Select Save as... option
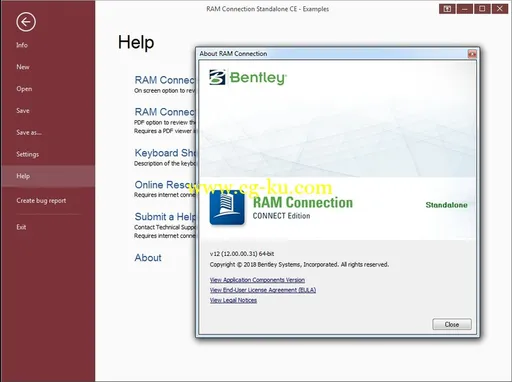The height and width of the screenshot is (382, 512). tap(29, 133)
